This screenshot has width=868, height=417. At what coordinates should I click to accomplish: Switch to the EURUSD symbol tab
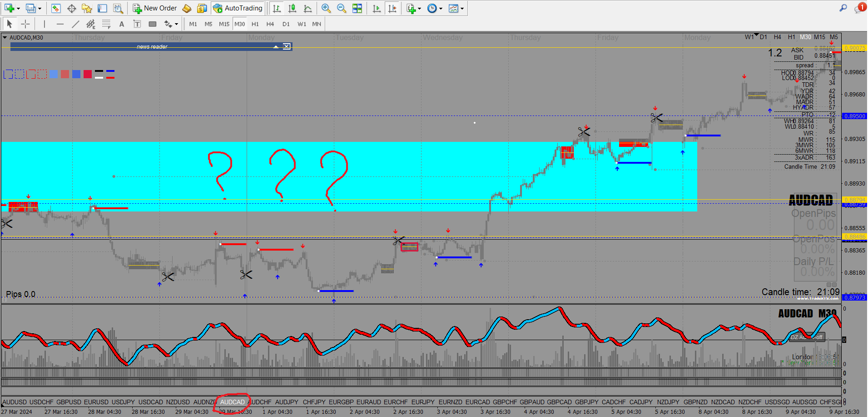coord(96,402)
